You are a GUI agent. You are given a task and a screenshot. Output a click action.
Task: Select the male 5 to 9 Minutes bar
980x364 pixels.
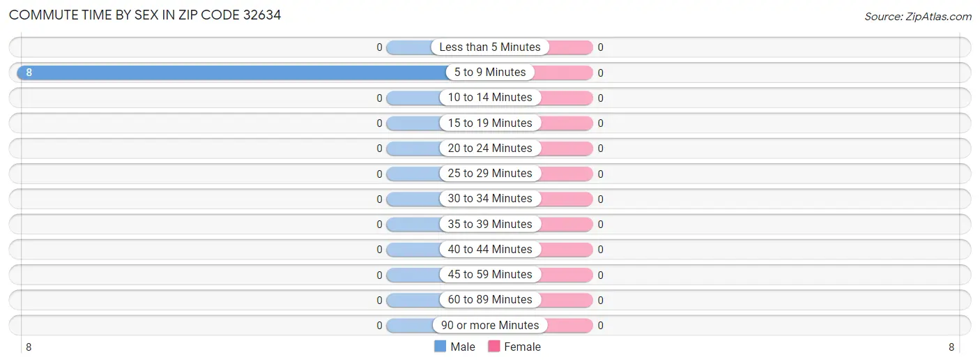coord(230,73)
